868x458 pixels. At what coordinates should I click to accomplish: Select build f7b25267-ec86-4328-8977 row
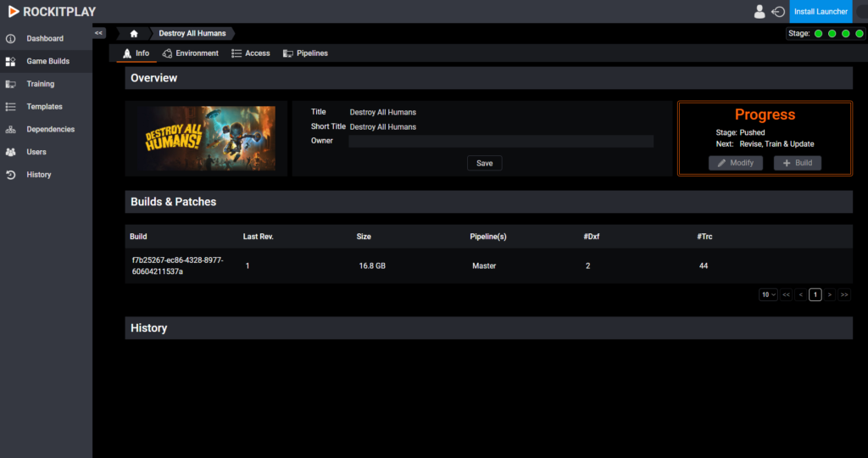[x=489, y=265]
